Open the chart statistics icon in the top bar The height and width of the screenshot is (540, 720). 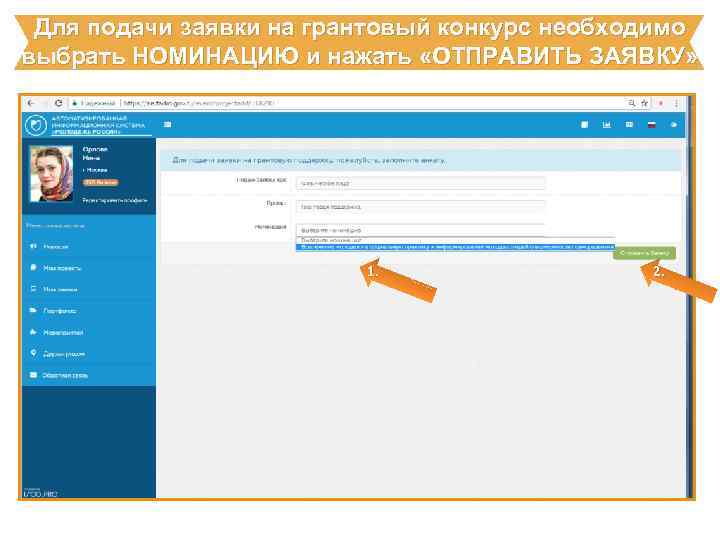607,124
